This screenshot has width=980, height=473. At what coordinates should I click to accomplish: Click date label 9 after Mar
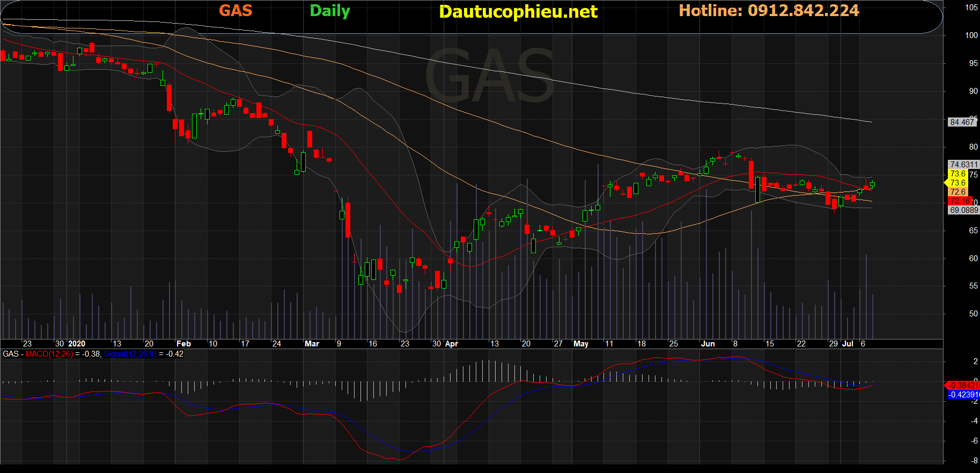pos(339,344)
